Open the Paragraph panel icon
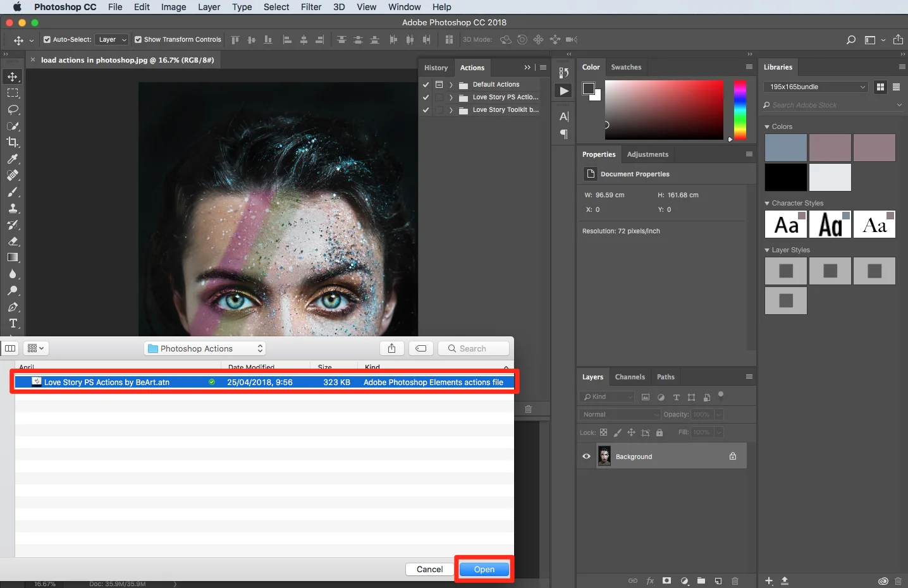Screen dimensions: 908x588 [x=564, y=134]
